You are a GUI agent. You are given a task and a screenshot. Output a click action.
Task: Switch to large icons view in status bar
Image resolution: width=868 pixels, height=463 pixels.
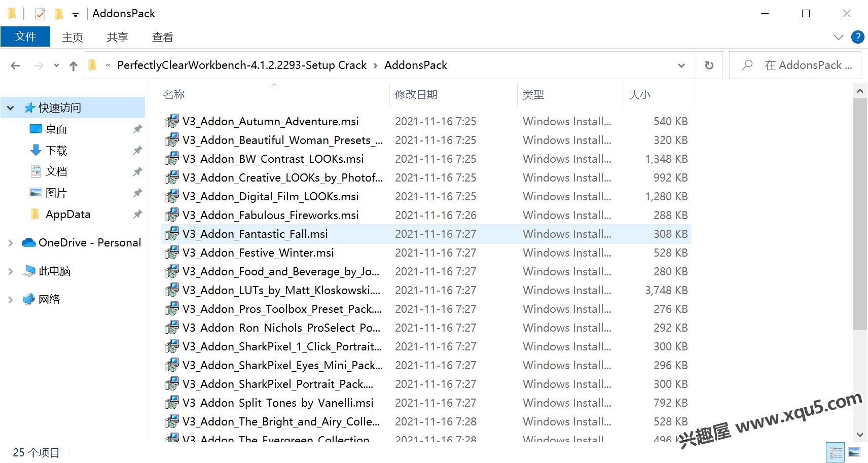[854, 452]
